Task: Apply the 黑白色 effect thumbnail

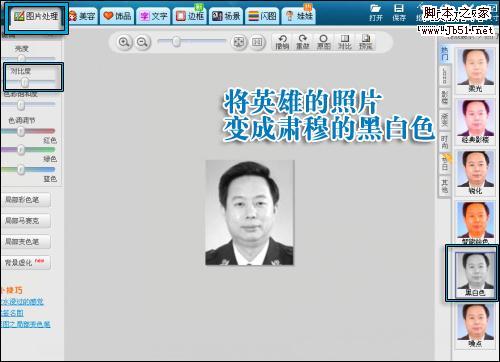Action: tap(475, 274)
